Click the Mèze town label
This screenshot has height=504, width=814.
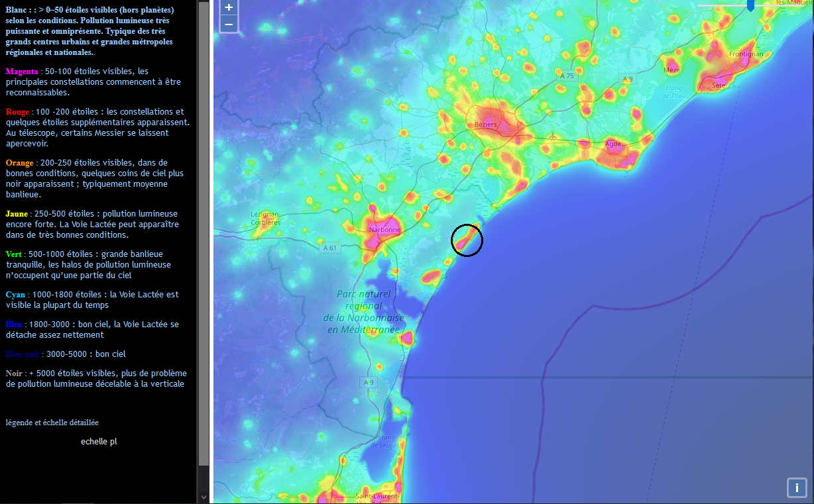click(671, 70)
